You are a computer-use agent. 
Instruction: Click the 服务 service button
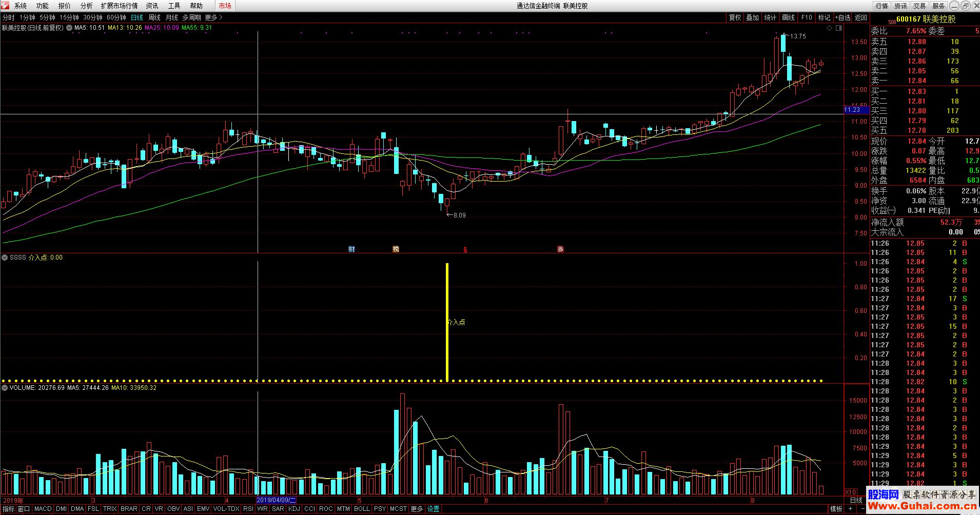pyautogui.click(x=938, y=6)
